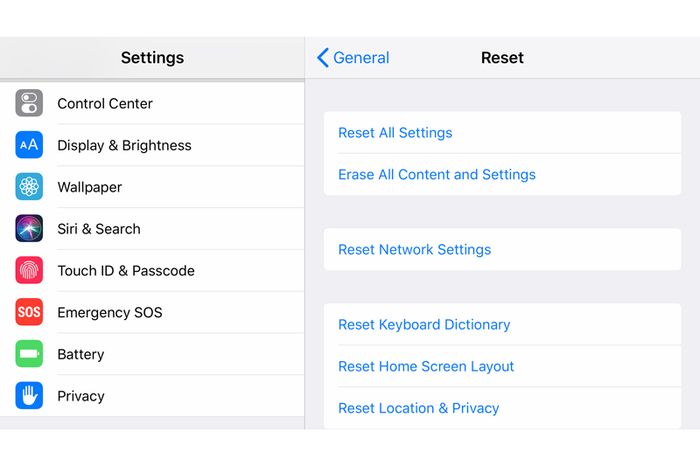
Task: Click the green Battery icon
Action: pos(29,354)
